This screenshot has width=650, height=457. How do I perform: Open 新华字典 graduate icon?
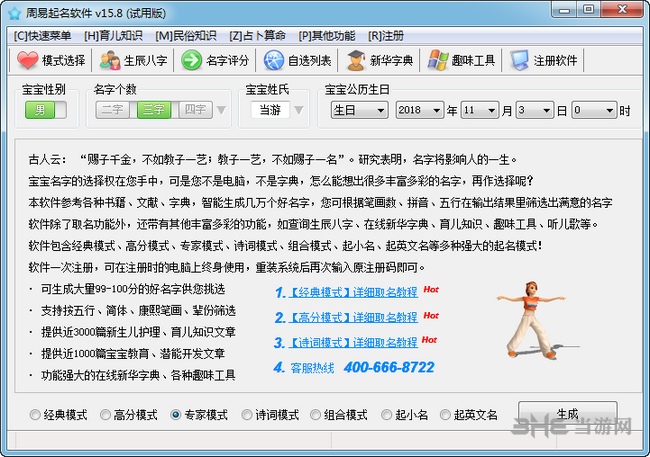click(x=356, y=61)
